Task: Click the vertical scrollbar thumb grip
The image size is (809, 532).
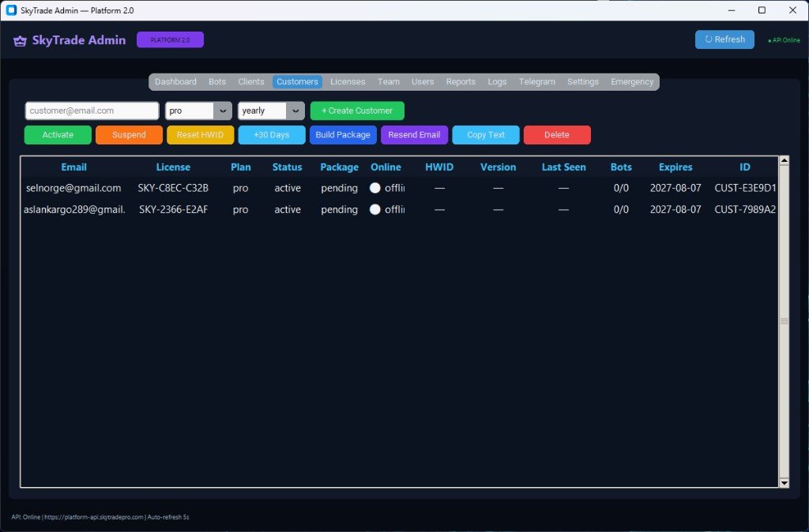Action: click(x=785, y=321)
